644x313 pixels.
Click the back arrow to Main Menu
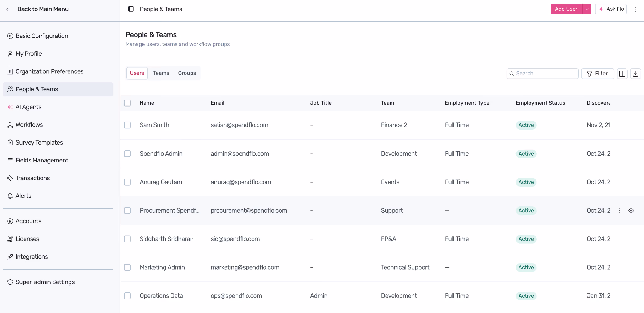[x=8, y=9]
